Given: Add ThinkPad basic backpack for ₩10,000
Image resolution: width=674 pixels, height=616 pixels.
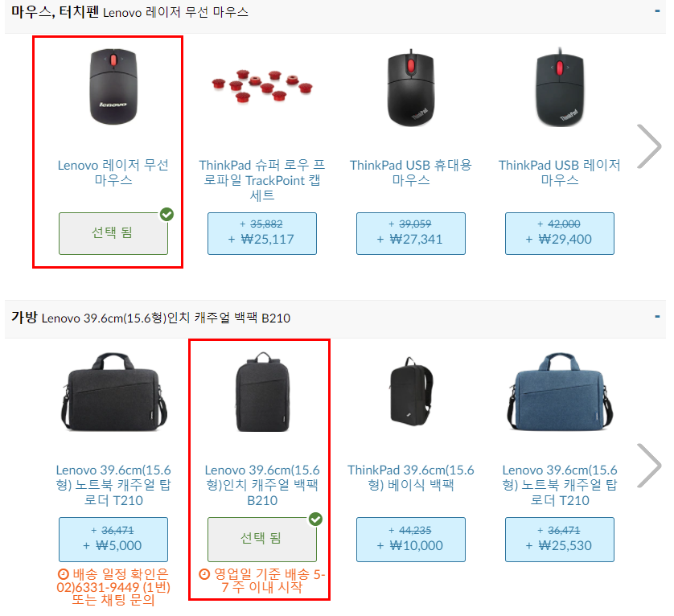Looking at the screenshot, I should pos(410,539).
